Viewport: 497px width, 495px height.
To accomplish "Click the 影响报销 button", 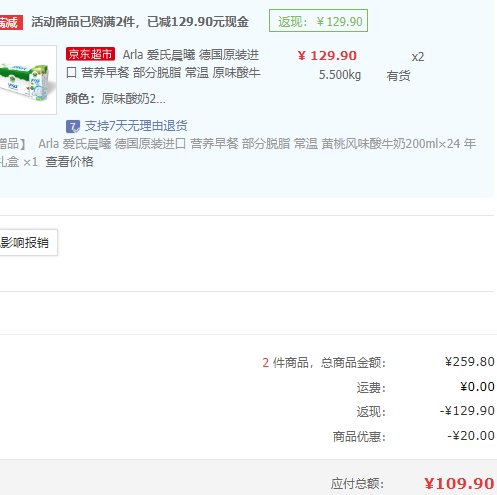I will point(27,242).
